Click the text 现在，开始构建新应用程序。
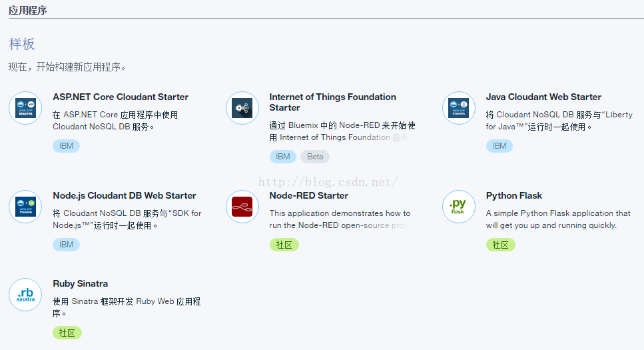Image resolution: width=644 pixels, height=350 pixels. pyautogui.click(x=67, y=67)
